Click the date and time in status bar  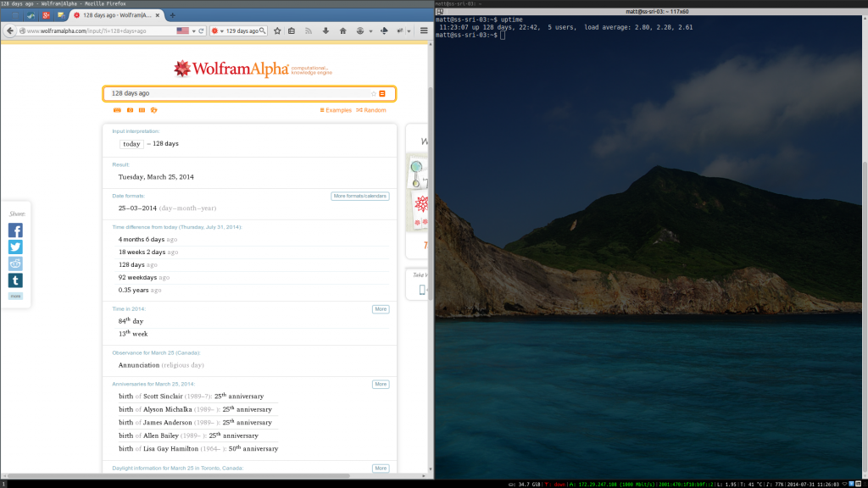pos(813,484)
